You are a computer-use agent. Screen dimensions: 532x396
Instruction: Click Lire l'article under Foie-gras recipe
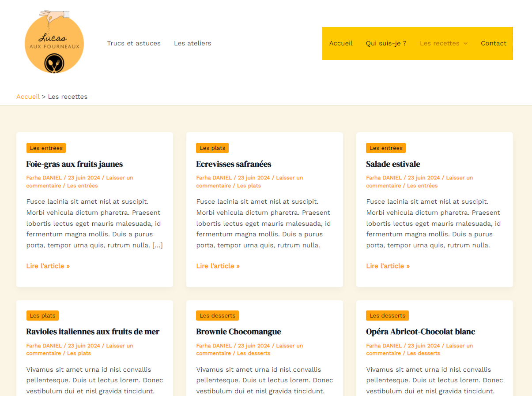coord(48,266)
